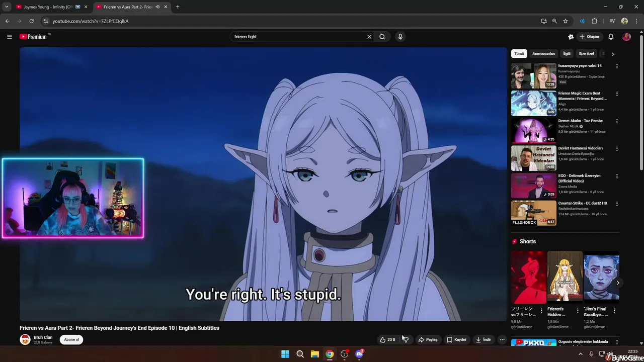Subscribe with the Abone ol button
The height and width of the screenshot is (362, 644).
(x=71, y=339)
